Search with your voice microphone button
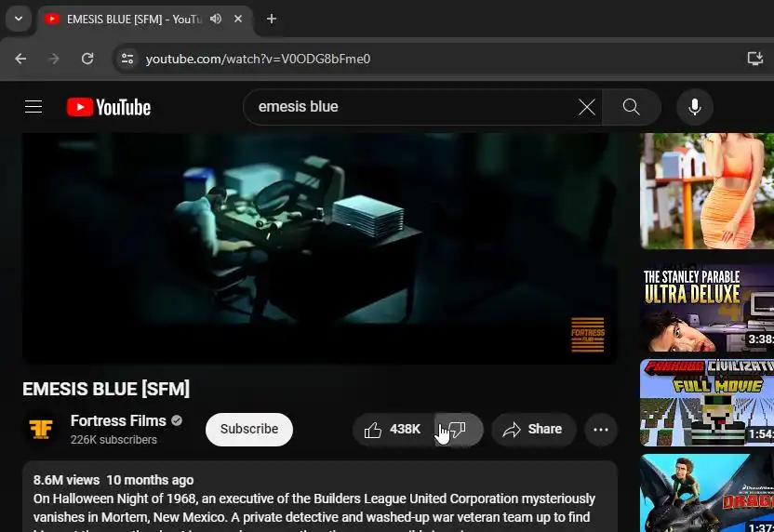Image resolution: width=774 pixels, height=532 pixels. tap(695, 107)
